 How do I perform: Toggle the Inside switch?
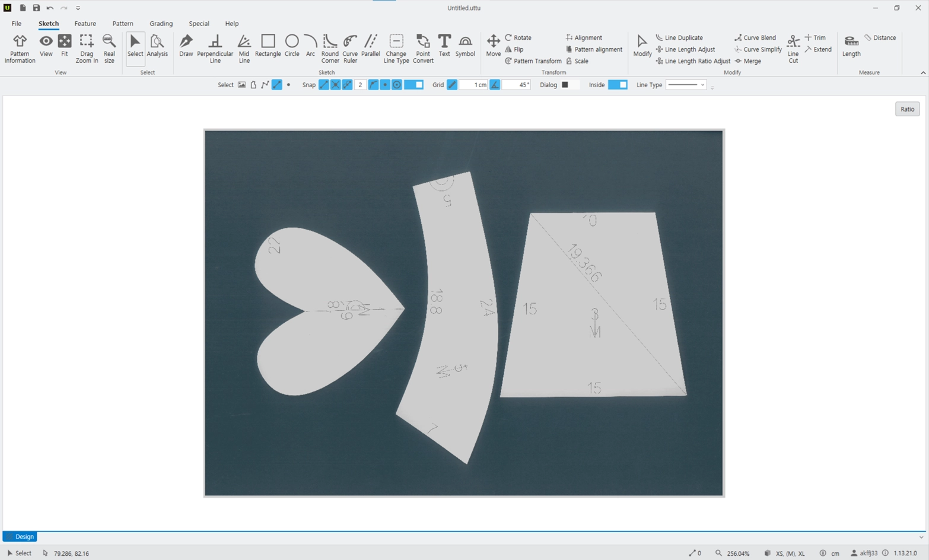pos(618,85)
